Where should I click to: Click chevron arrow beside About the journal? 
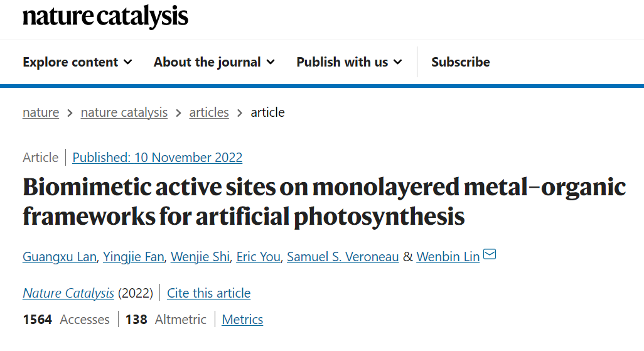[271, 62]
